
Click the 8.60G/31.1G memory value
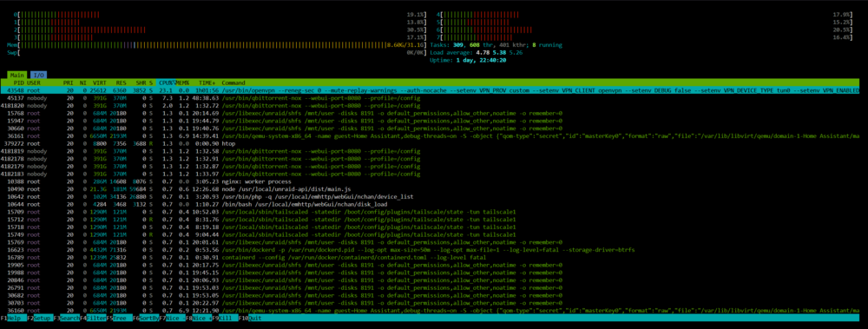click(x=405, y=45)
